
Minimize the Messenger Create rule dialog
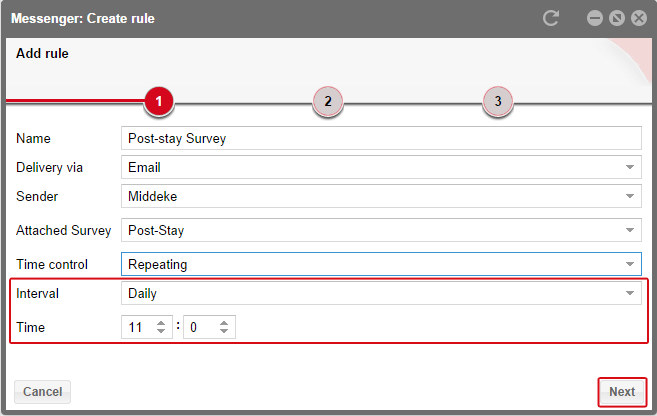tap(595, 18)
